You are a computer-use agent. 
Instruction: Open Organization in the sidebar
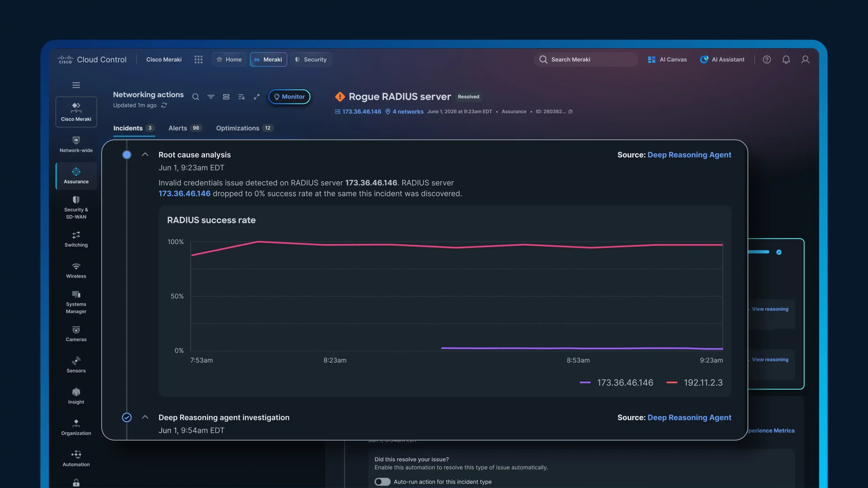[76, 428]
